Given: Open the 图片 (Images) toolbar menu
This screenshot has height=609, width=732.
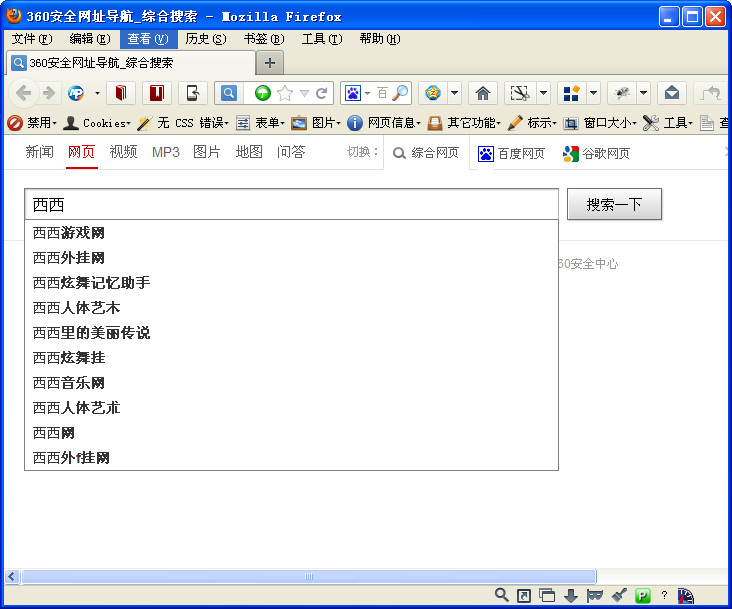Looking at the screenshot, I should pos(316,123).
